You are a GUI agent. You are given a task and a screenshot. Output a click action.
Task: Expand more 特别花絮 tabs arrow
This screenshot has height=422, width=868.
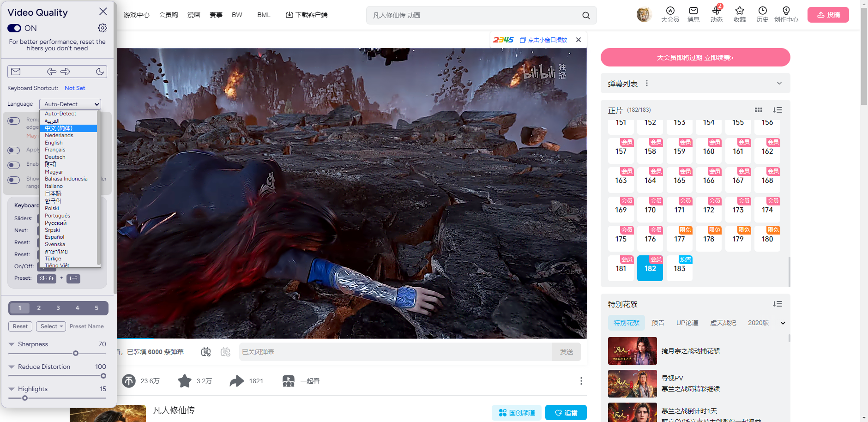point(783,323)
